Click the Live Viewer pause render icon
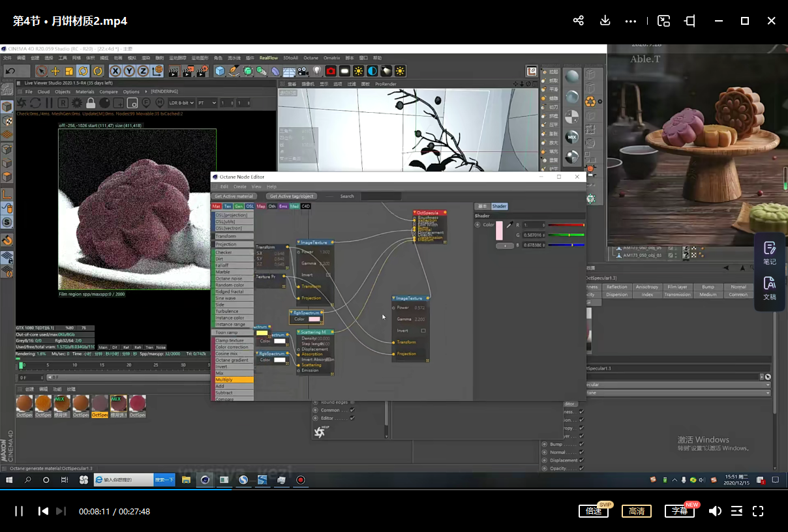Viewport: 788px width, 532px height. click(49, 103)
